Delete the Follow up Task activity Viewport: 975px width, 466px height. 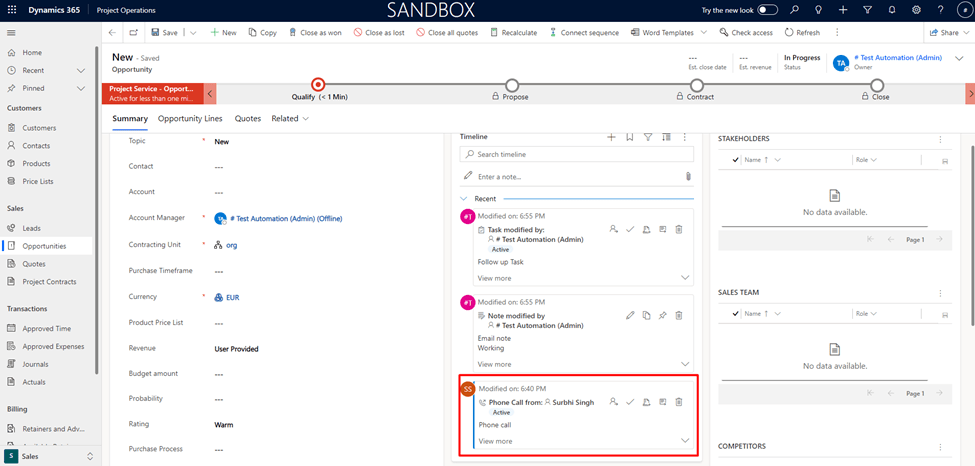coord(679,230)
